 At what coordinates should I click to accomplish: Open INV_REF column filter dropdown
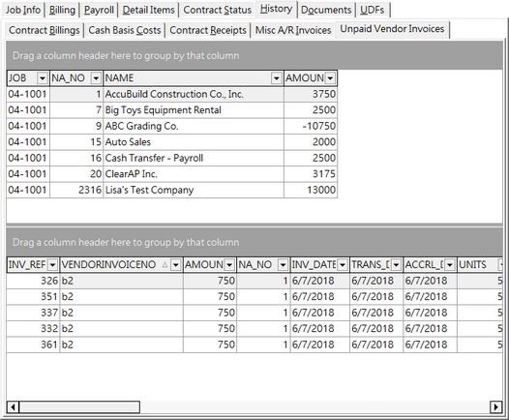(x=52, y=265)
